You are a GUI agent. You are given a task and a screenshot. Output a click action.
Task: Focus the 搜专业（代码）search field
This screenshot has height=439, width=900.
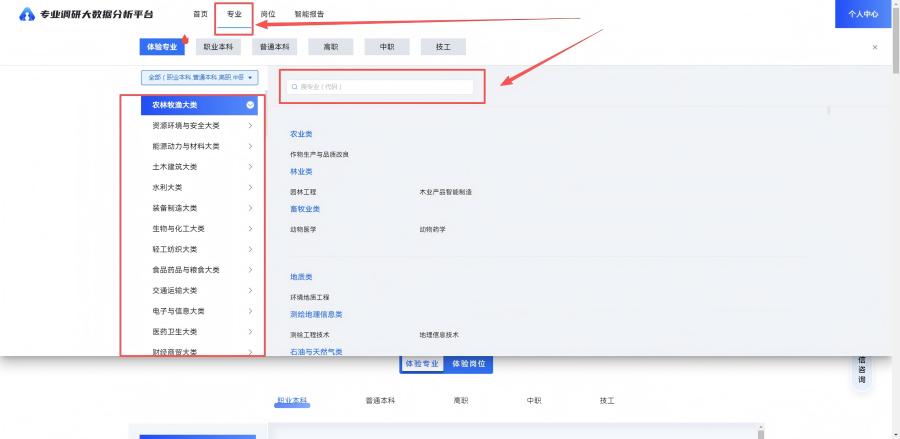tap(380, 87)
